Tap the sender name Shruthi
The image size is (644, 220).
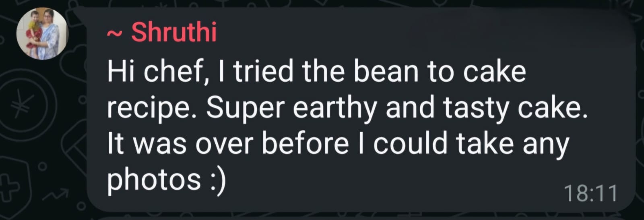click(x=174, y=32)
